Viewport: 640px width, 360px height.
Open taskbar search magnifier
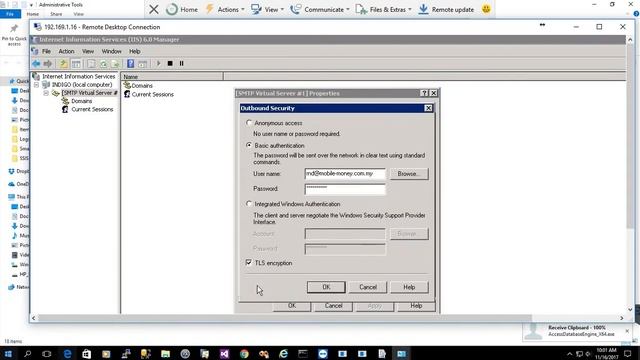27,353
